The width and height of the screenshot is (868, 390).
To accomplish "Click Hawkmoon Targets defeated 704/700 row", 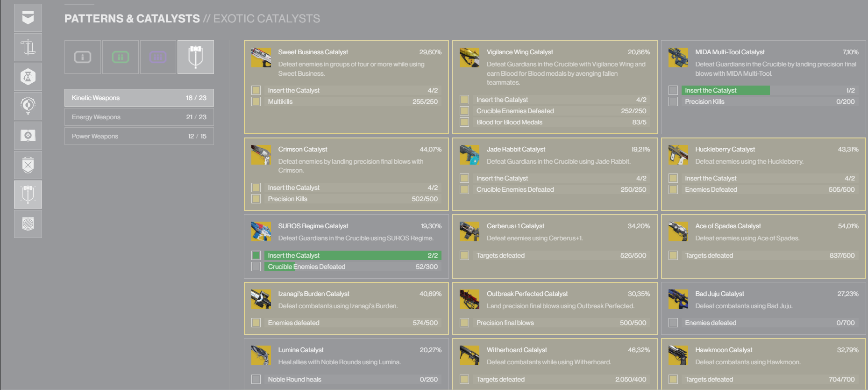I will (770, 379).
